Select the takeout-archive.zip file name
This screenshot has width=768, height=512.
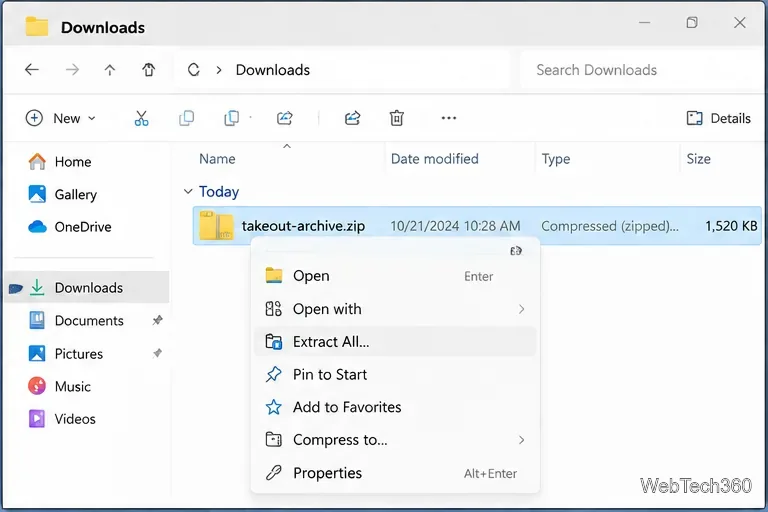pos(303,226)
